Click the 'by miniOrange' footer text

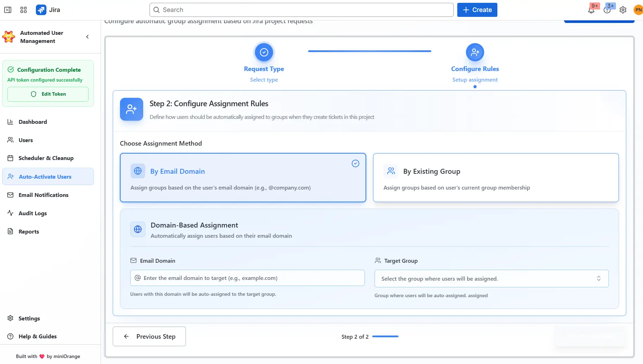[x=63, y=356]
